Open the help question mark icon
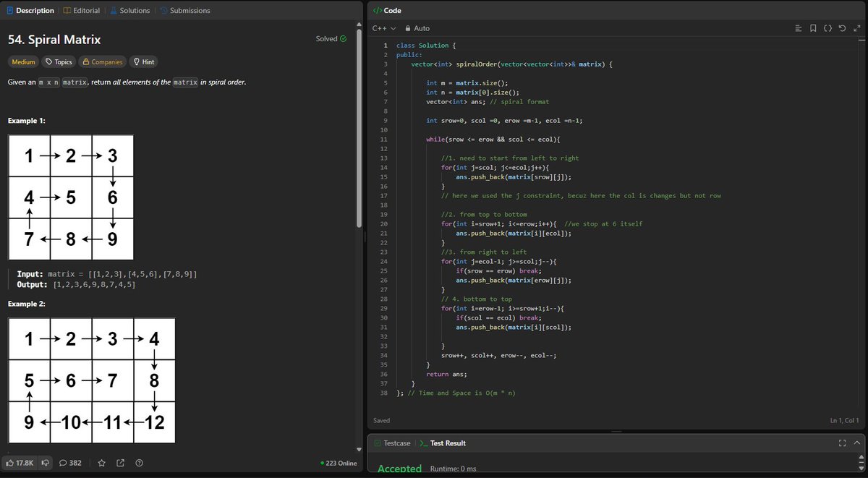The height and width of the screenshot is (478, 868). point(139,463)
